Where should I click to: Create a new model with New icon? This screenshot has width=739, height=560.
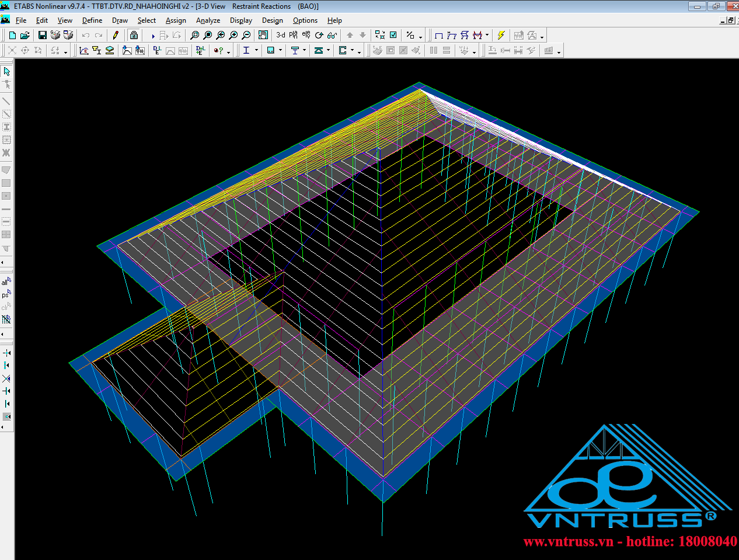coord(12,36)
